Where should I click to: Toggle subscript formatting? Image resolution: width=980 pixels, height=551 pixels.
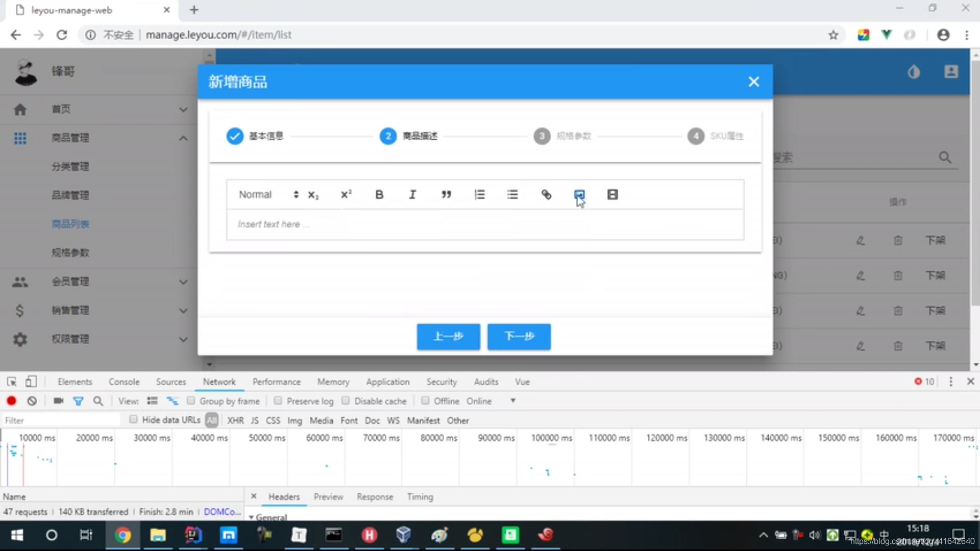(x=313, y=195)
